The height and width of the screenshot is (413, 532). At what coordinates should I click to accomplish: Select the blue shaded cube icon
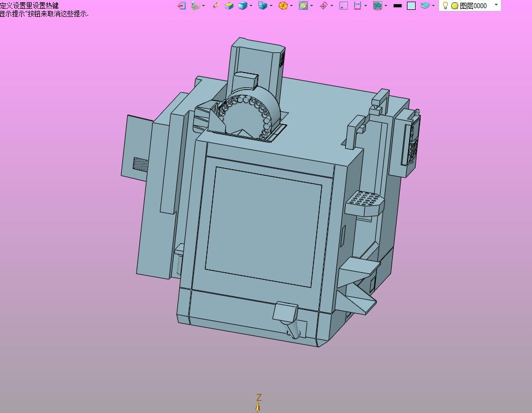[243, 6]
